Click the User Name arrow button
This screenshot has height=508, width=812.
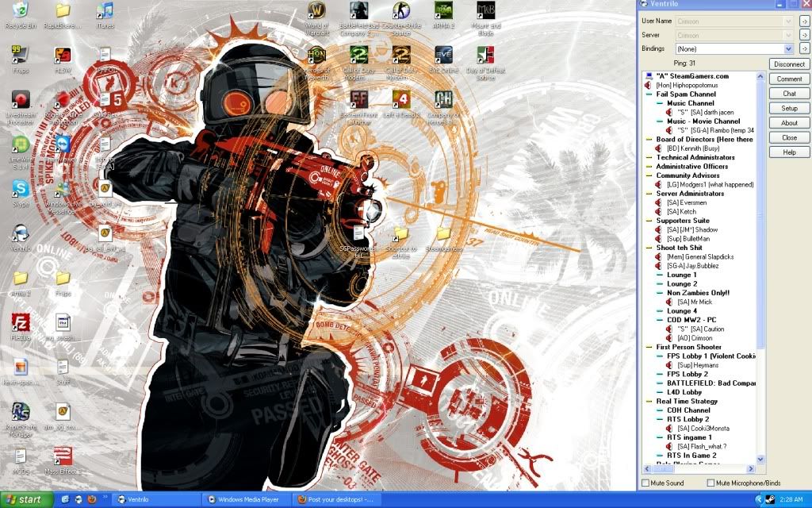804,21
